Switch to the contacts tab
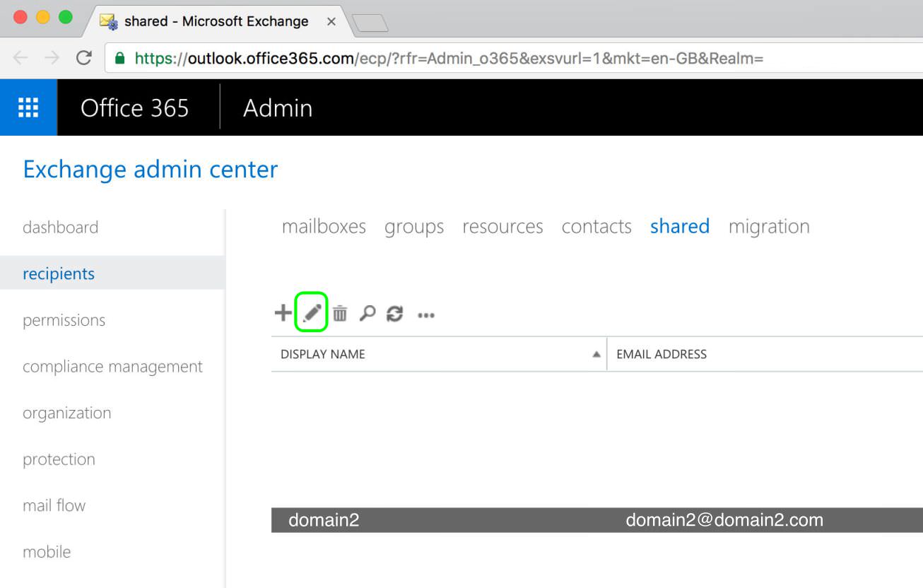This screenshot has height=588, width=923. coord(596,226)
